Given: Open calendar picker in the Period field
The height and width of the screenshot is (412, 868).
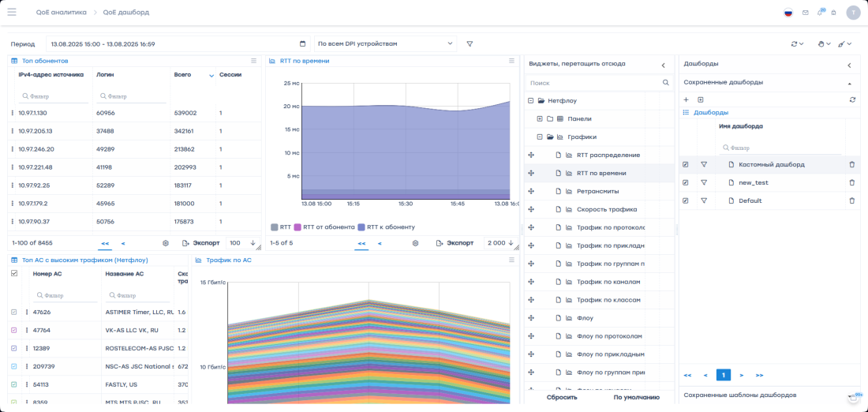Looking at the screenshot, I should click(303, 44).
